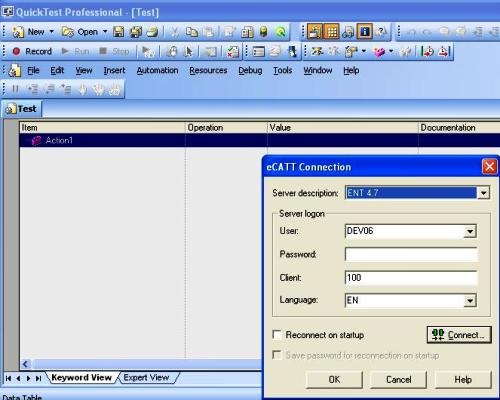Viewport: 500px width, 400px height.
Task: Select the Object Spy pointer icon
Action: tap(188, 52)
